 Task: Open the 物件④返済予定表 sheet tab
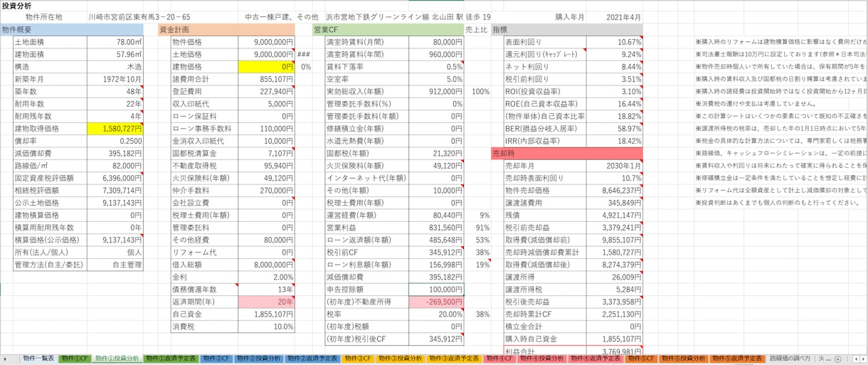[x=596, y=359]
